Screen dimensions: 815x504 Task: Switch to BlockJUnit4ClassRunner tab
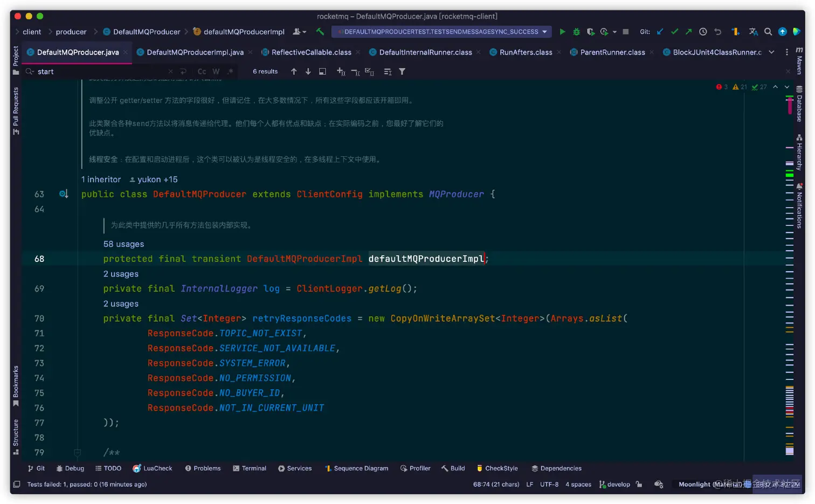[x=712, y=52]
